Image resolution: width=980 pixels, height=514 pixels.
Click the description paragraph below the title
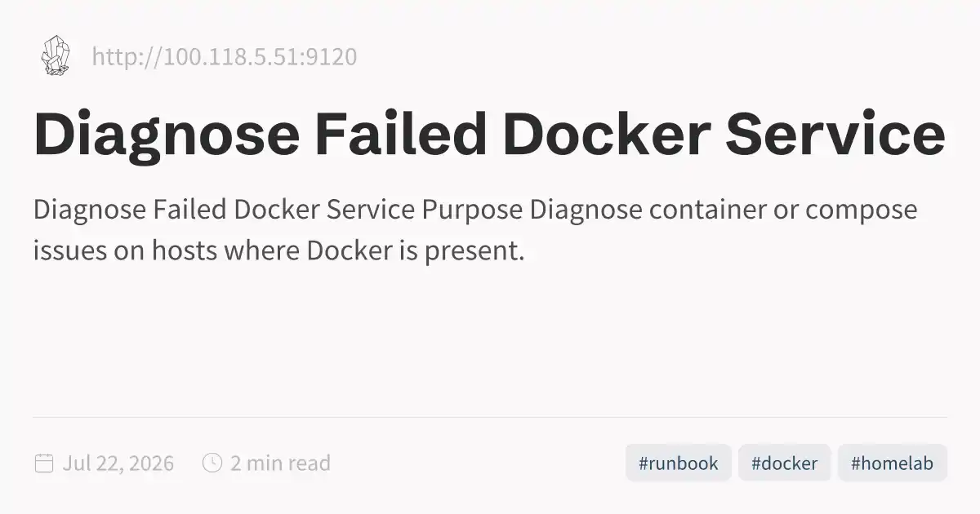475,230
